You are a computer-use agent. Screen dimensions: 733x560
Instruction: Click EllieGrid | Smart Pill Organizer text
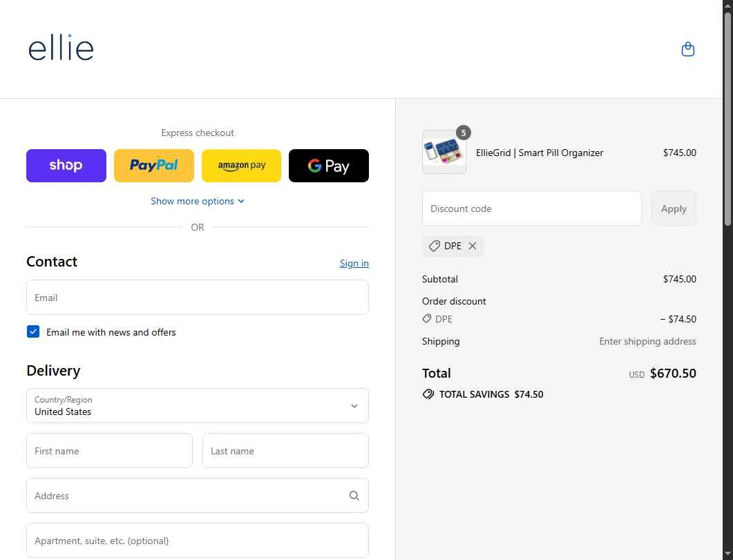tap(540, 153)
